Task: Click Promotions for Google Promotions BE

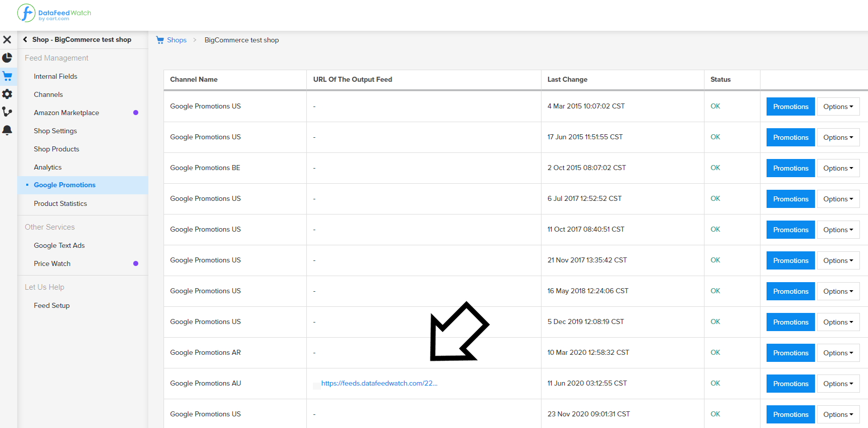Action: 791,168
